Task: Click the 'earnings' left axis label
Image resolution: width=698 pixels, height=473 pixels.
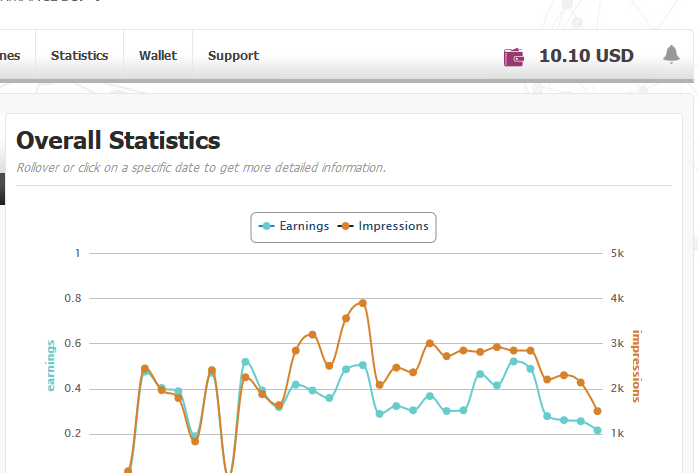Action: pos(50,366)
